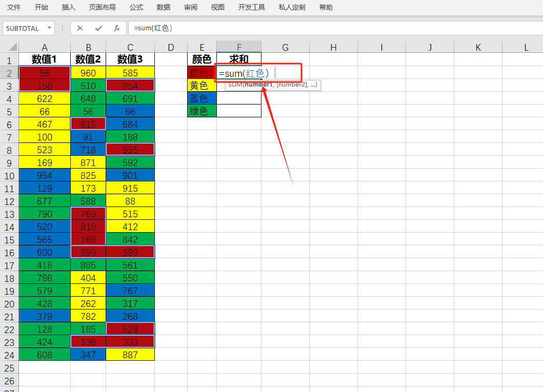
Task: Click the 数值1 header cell
Action: click(x=45, y=59)
